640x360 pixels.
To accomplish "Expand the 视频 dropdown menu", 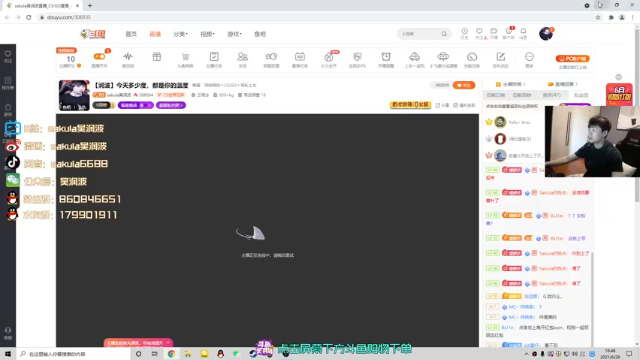I will (x=207, y=34).
